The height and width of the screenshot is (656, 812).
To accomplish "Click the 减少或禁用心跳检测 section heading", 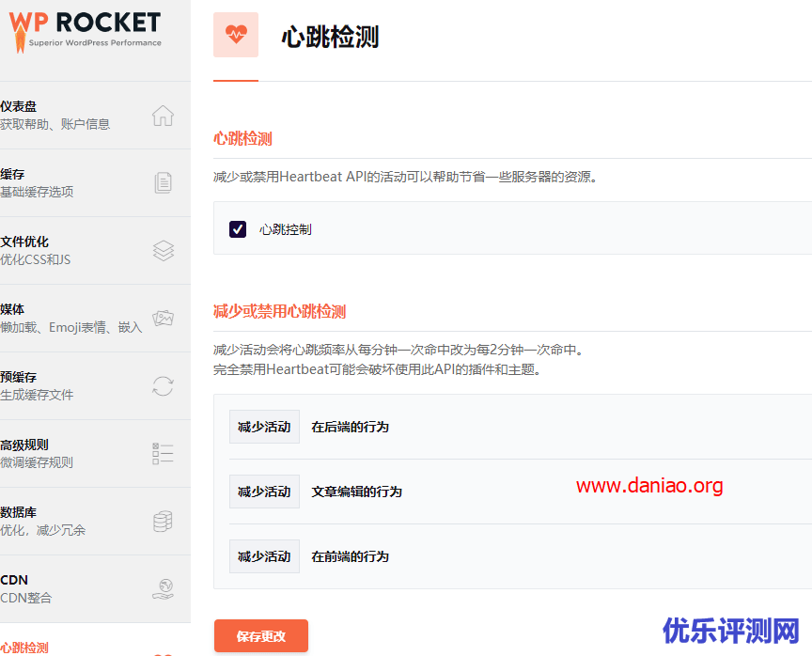I will coord(280,311).
